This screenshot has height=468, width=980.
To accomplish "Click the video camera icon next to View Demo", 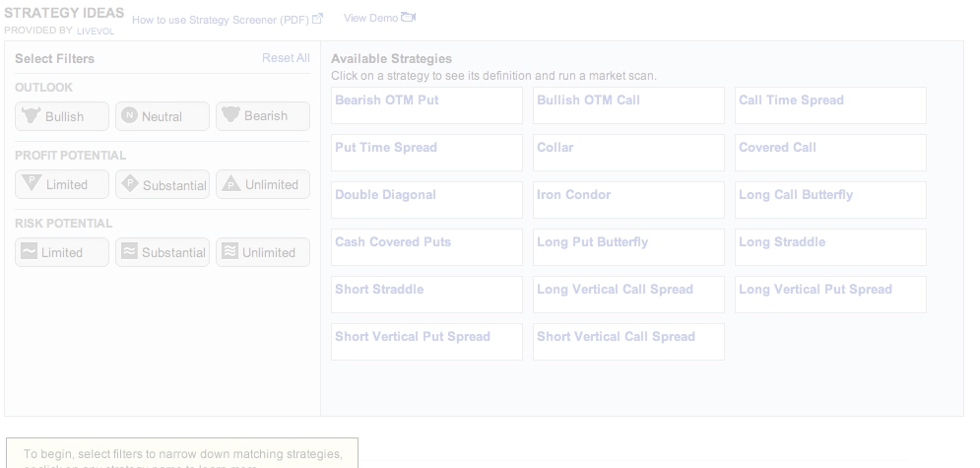I will [x=409, y=18].
